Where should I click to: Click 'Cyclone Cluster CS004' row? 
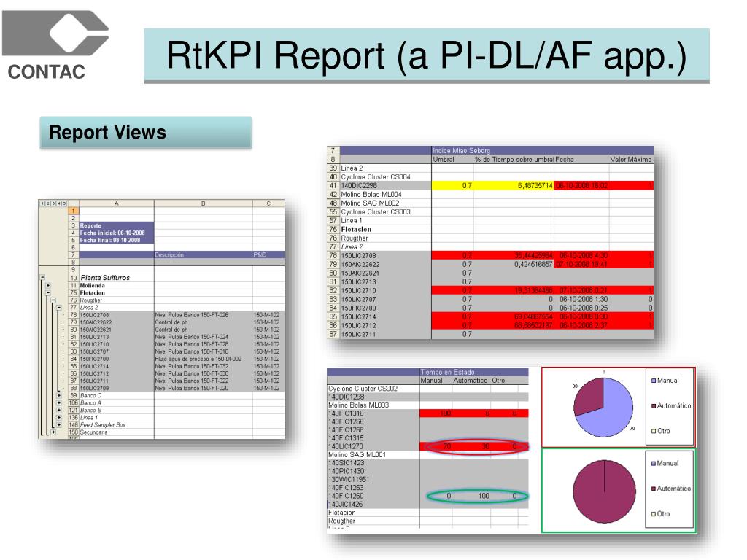click(x=376, y=176)
